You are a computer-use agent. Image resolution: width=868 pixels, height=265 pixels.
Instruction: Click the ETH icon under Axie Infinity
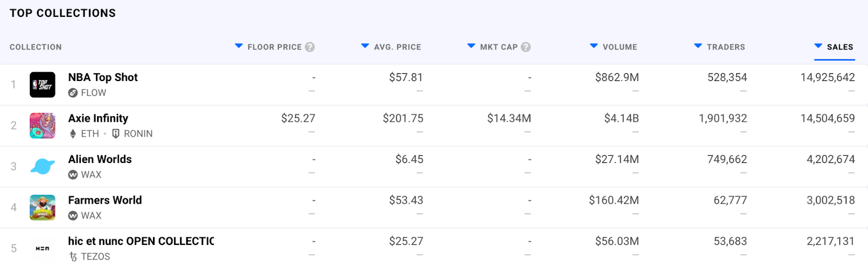73,134
